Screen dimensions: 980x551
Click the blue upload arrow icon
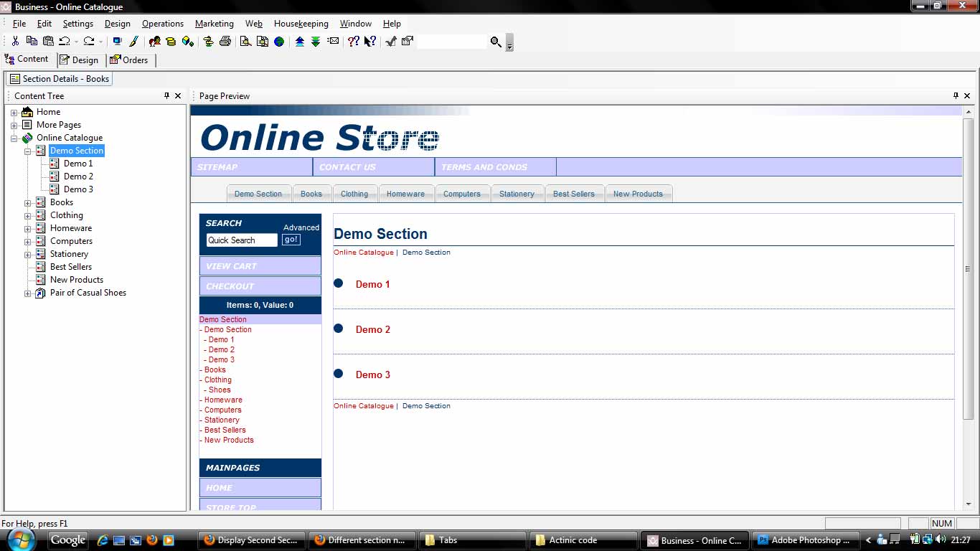[300, 42]
